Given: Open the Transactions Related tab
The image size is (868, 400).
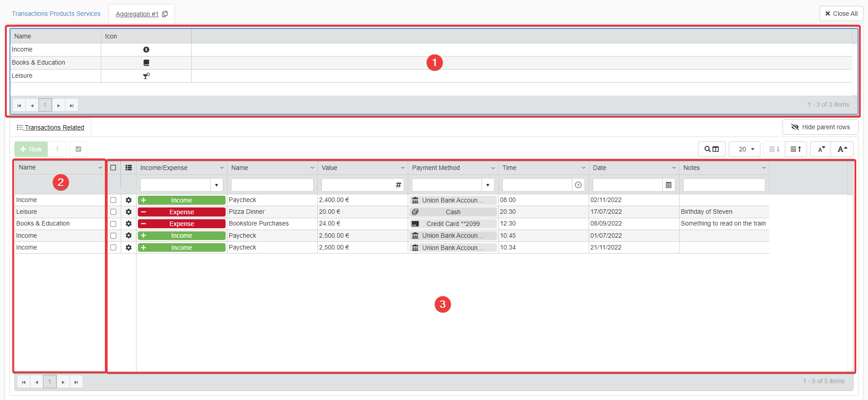Looking at the screenshot, I should [x=51, y=127].
